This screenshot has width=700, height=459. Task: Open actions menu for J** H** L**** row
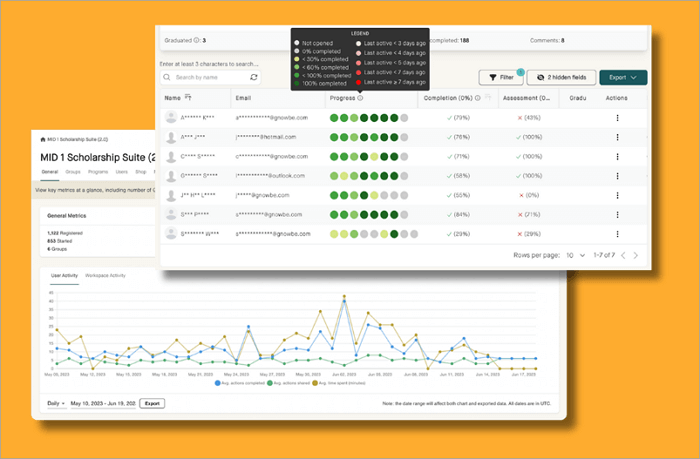(x=617, y=195)
